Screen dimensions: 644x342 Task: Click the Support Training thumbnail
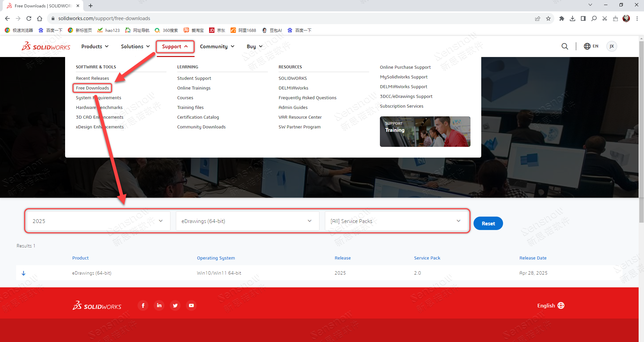tap(425, 131)
